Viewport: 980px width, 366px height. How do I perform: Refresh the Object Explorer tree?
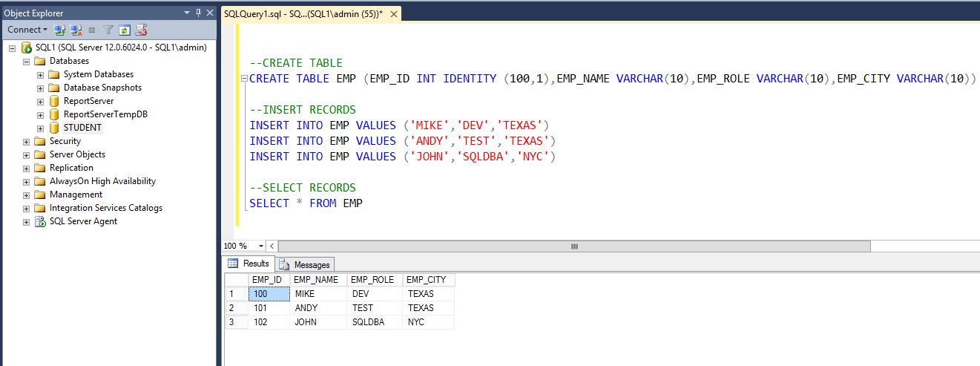[125, 30]
